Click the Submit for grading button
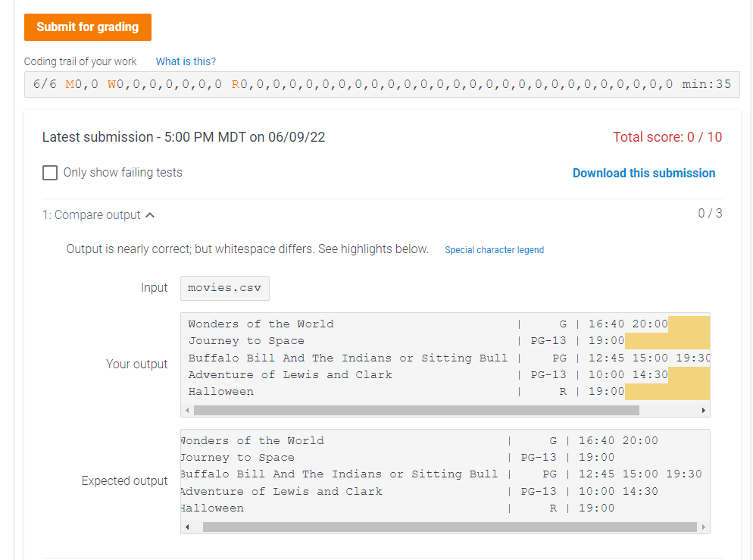Viewport: 753px width, 560px height. click(87, 27)
